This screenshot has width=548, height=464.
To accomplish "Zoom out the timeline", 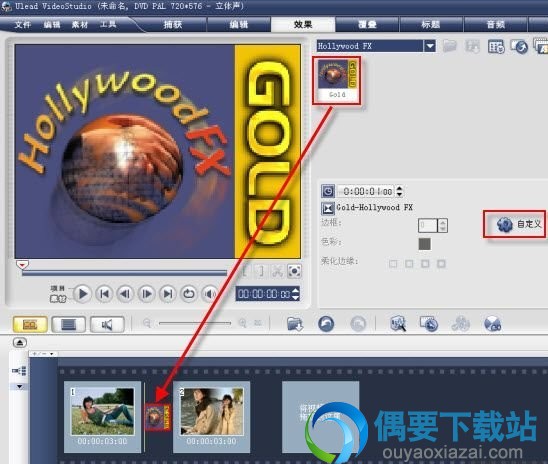I will (x=147, y=324).
